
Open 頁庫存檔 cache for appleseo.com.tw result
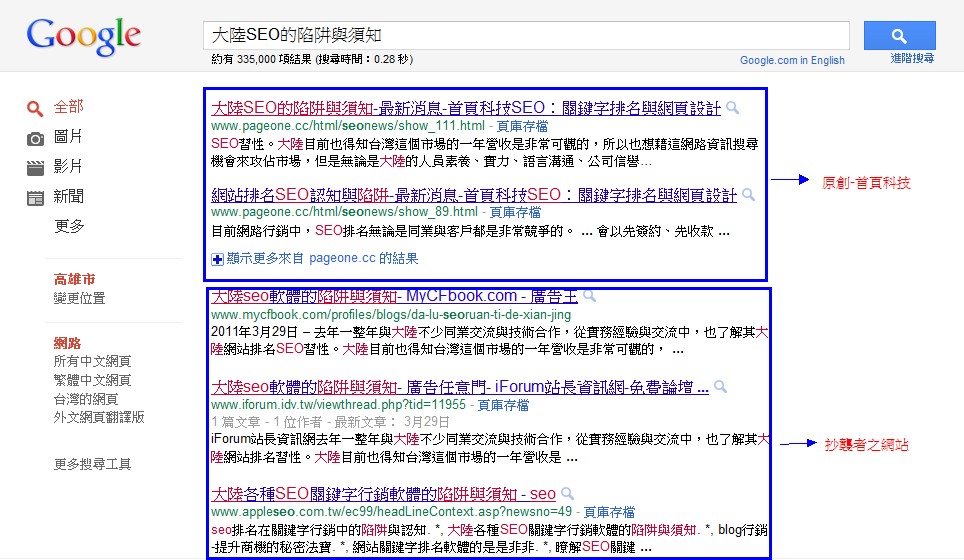click(609, 512)
